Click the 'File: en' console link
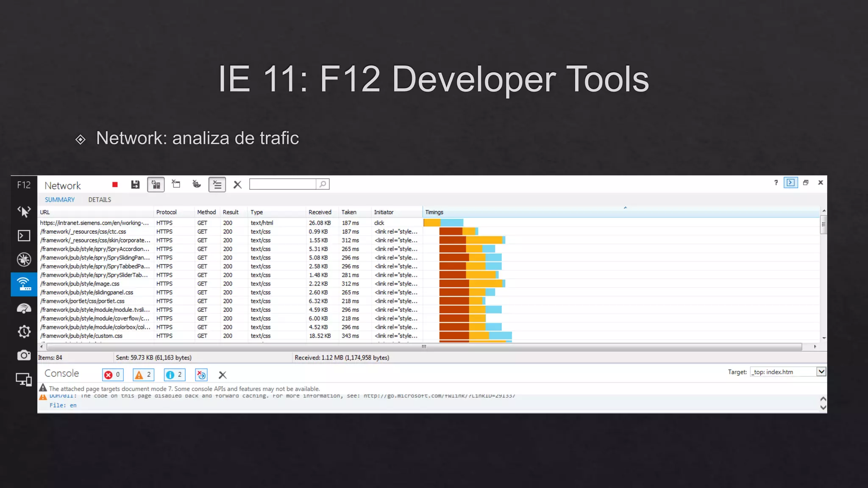 [63, 405]
